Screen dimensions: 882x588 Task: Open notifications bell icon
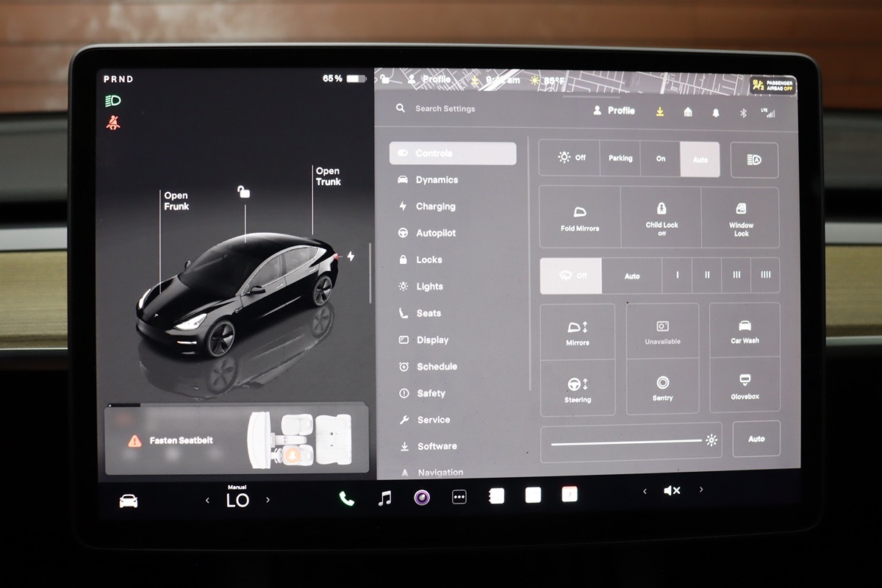click(716, 112)
